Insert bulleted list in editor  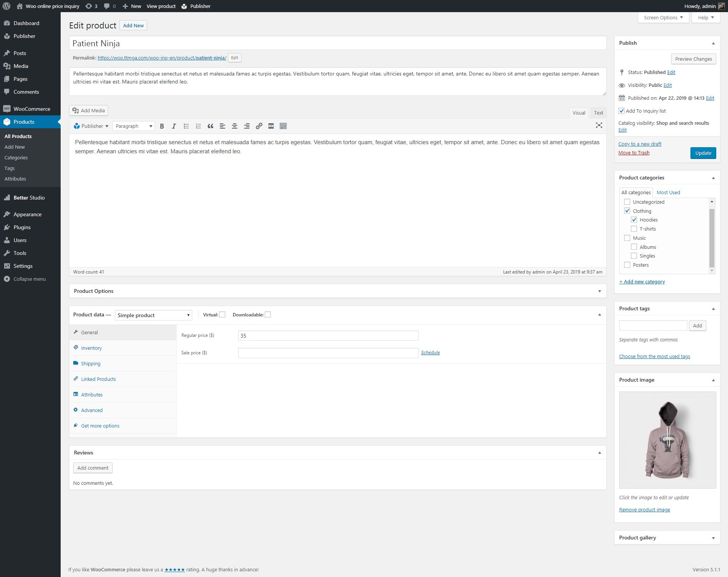[186, 126]
